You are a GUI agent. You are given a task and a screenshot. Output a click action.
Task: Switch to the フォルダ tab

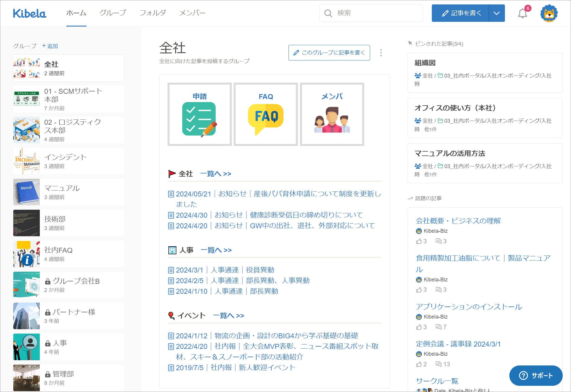pyautogui.click(x=152, y=13)
